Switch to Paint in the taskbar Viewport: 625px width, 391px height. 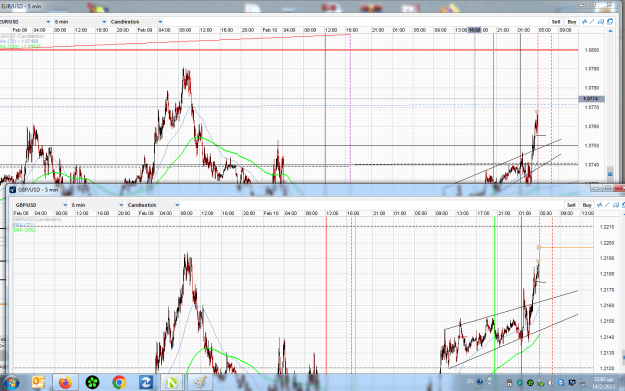pyautogui.click(x=199, y=383)
